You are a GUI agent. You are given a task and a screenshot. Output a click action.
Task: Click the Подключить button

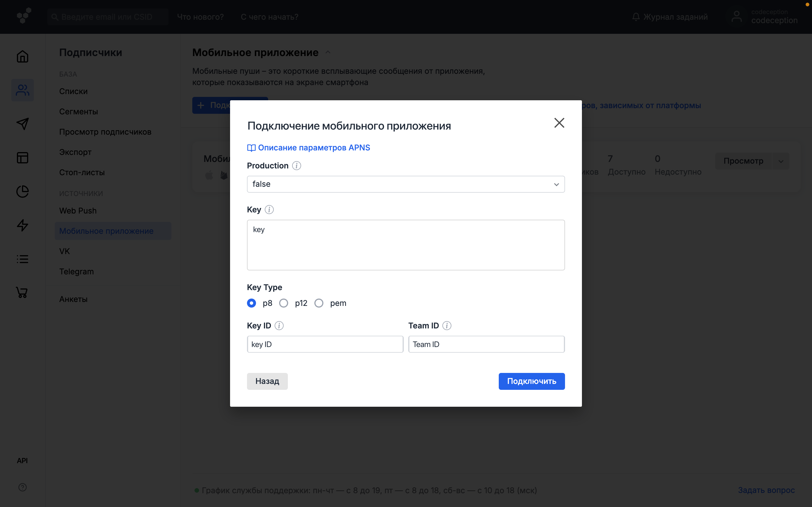tap(531, 381)
